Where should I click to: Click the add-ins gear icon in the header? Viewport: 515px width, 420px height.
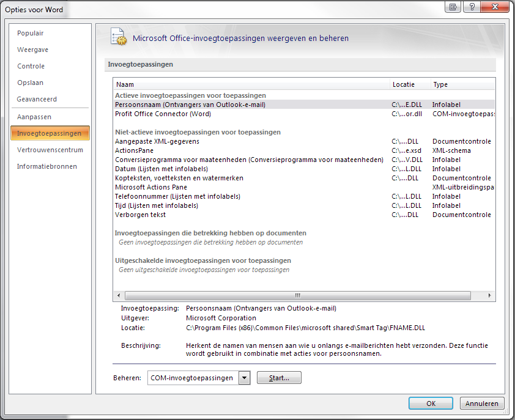pyautogui.click(x=117, y=37)
